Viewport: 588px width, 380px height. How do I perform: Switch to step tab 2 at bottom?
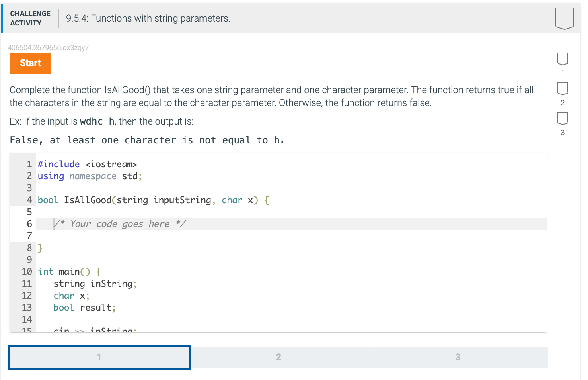(x=278, y=357)
